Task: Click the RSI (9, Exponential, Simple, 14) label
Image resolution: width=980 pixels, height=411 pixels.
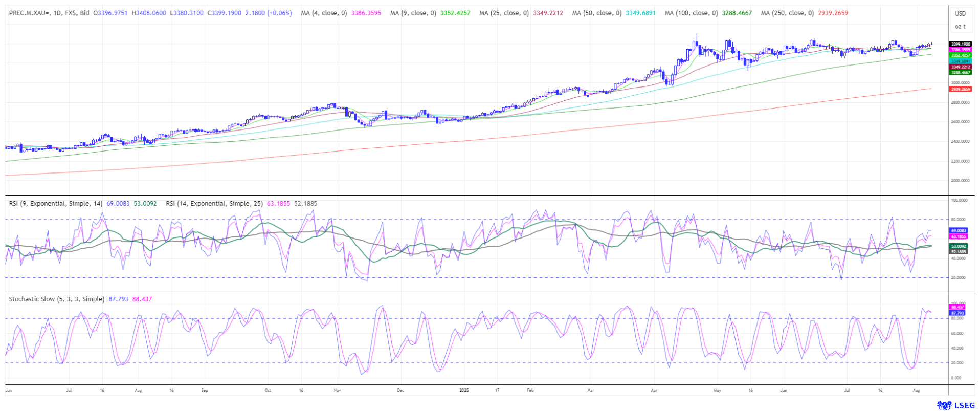Action: pyautogui.click(x=56, y=204)
